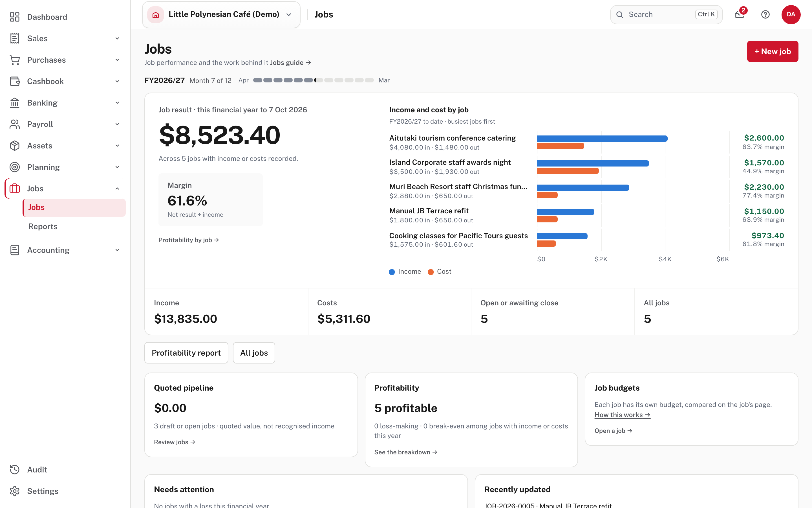Screen dimensions: 812x508
Task: Click the Audit history icon
Action: 14,469
